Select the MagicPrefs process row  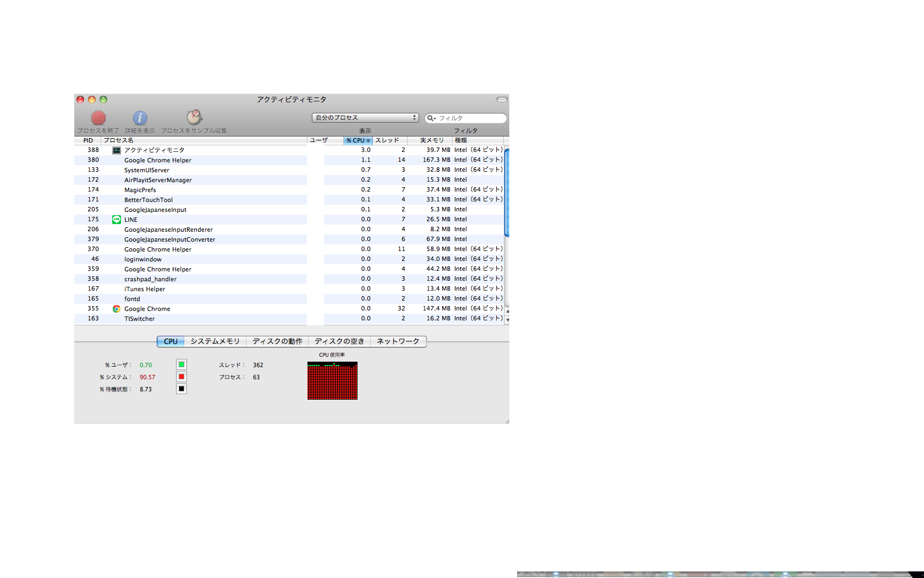pyautogui.click(x=289, y=190)
